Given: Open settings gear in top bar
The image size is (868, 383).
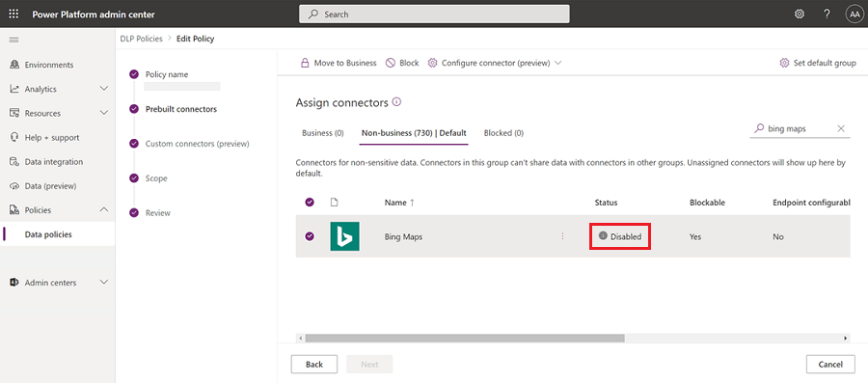Looking at the screenshot, I should tap(800, 14).
